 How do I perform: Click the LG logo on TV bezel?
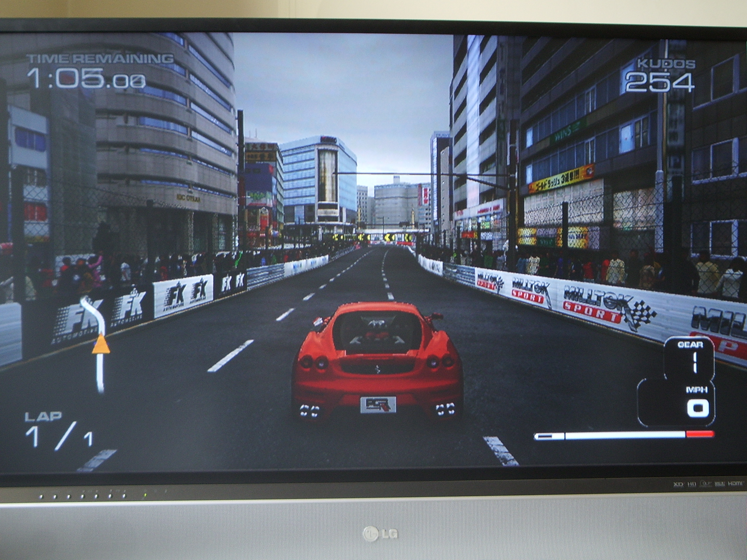381,534
